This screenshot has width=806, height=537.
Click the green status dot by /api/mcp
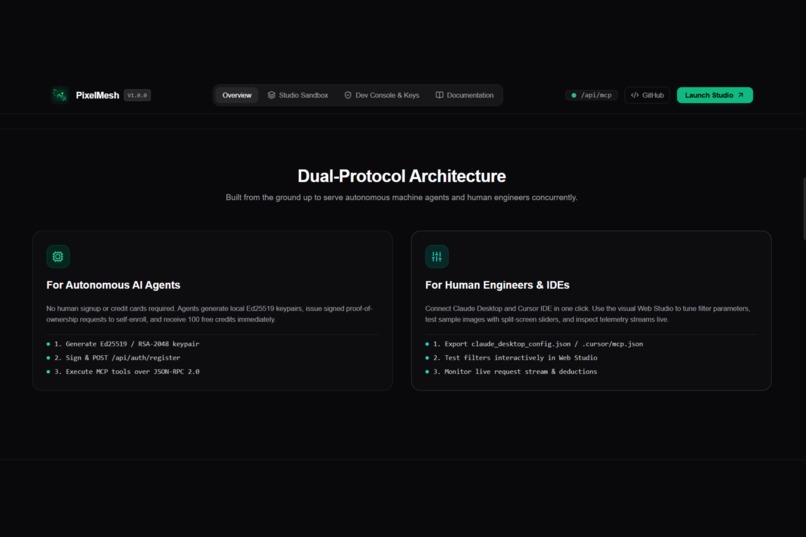[574, 95]
